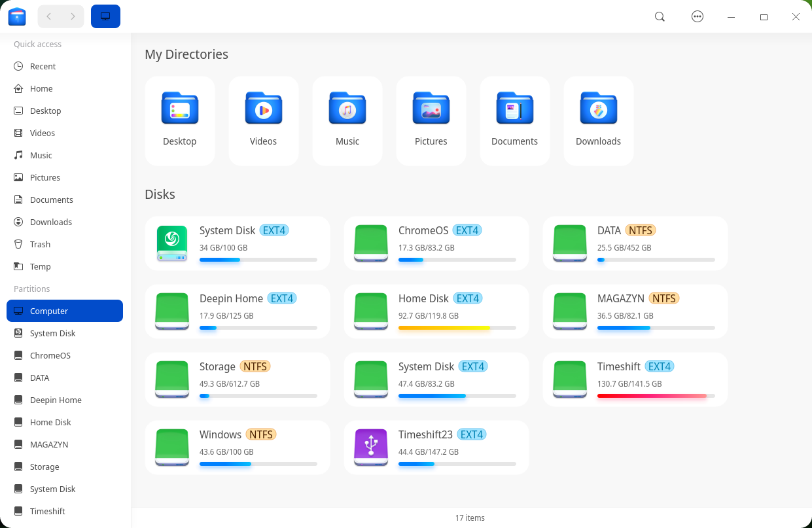Open the search icon in title bar
This screenshot has height=528, width=812.
pyautogui.click(x=660, y=17)
